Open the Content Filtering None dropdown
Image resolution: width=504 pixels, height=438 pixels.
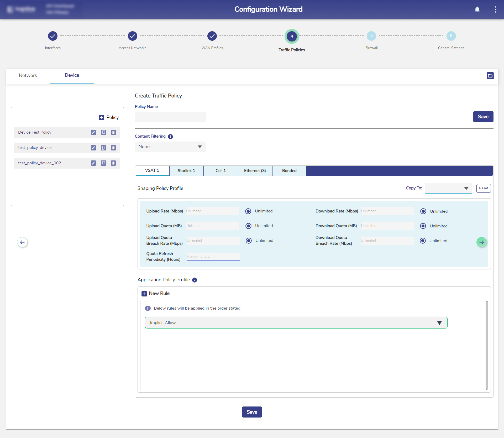tap(170, 147)
